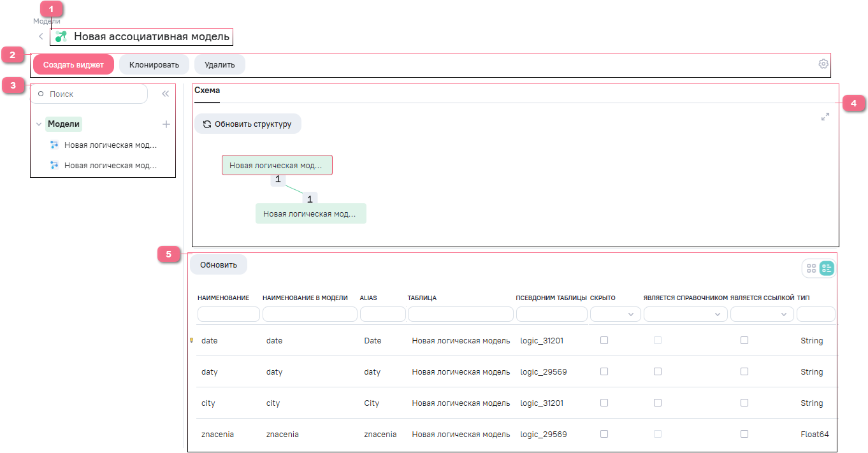The width and height of the screenshot is (868, 453).
Task: Click the Тип column filter field
Action: click(x=816, y=314)
